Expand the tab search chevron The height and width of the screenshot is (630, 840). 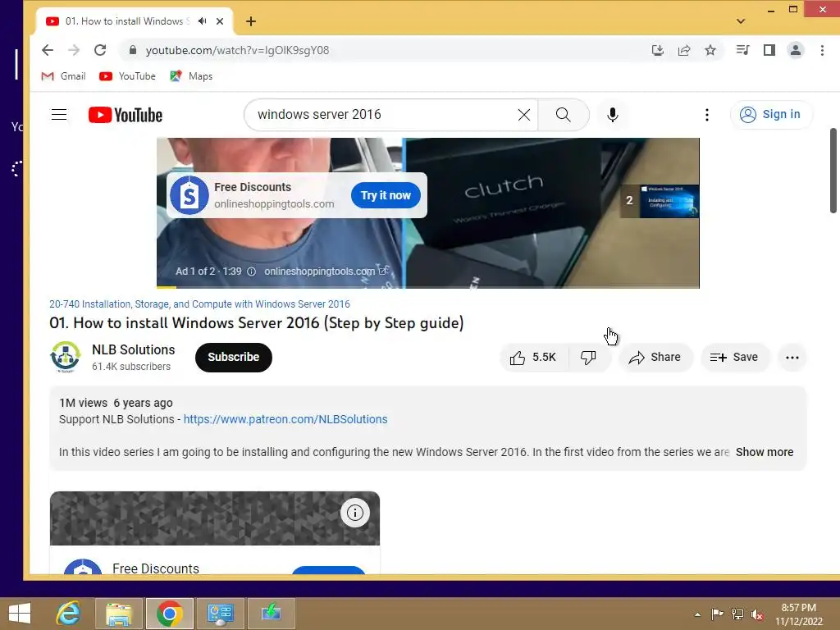click(x=741, y=21)
